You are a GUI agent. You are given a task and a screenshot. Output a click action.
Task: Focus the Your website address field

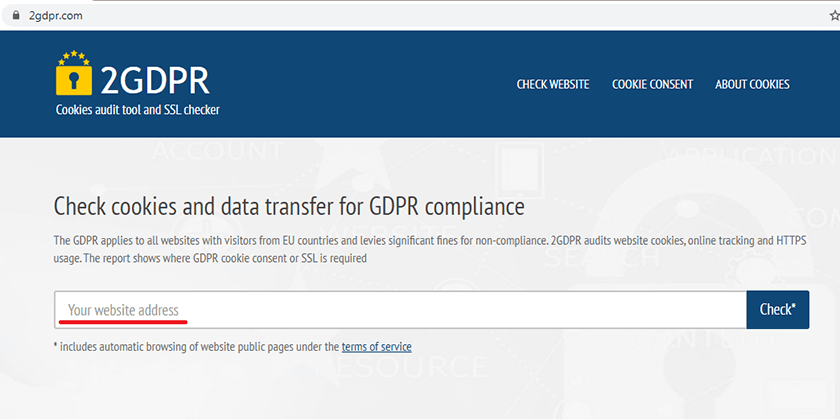(400, 310)
